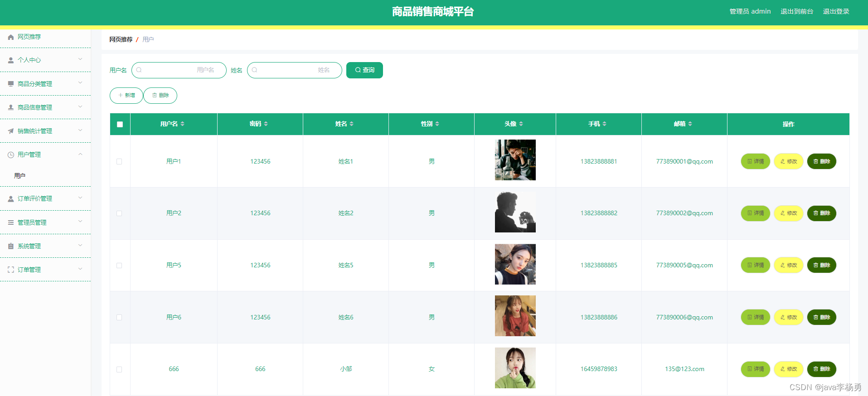This screenshot has width=868, height=396.
Task: Focus the 用户名 search input
Action: click(x=179, y=70)
